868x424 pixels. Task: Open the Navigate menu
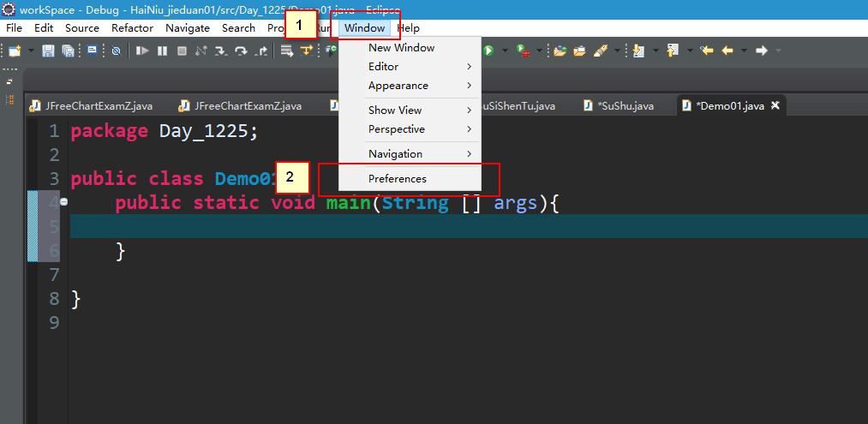[x=188, y=28]
